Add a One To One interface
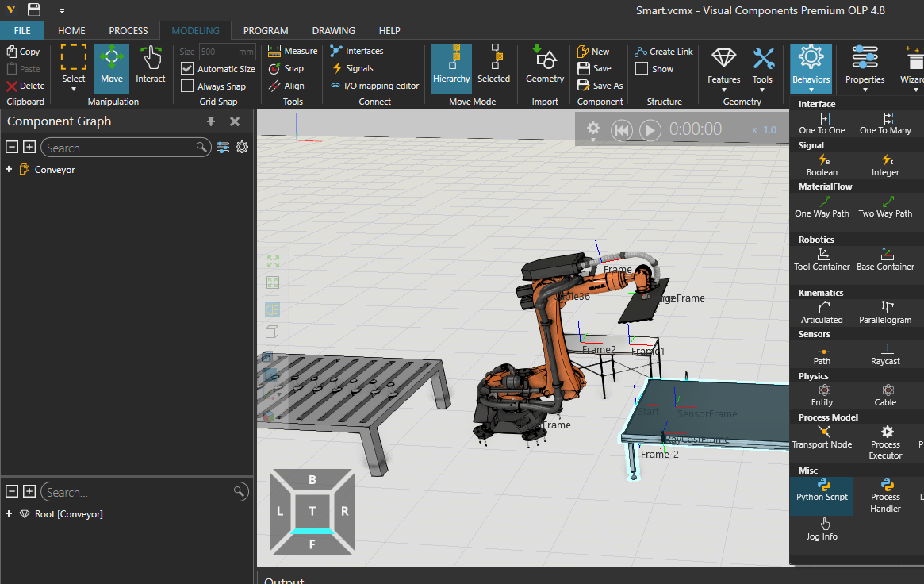 (x=822, y=124)
